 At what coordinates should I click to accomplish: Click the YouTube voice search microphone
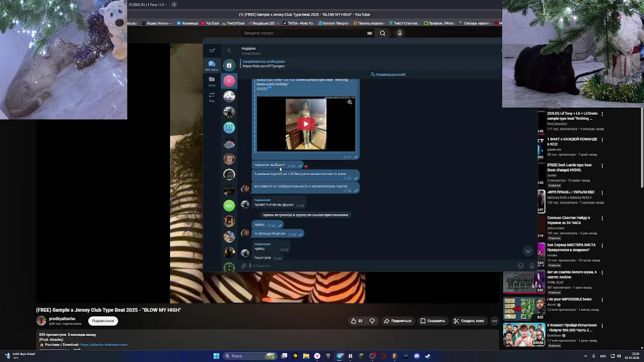399,33
